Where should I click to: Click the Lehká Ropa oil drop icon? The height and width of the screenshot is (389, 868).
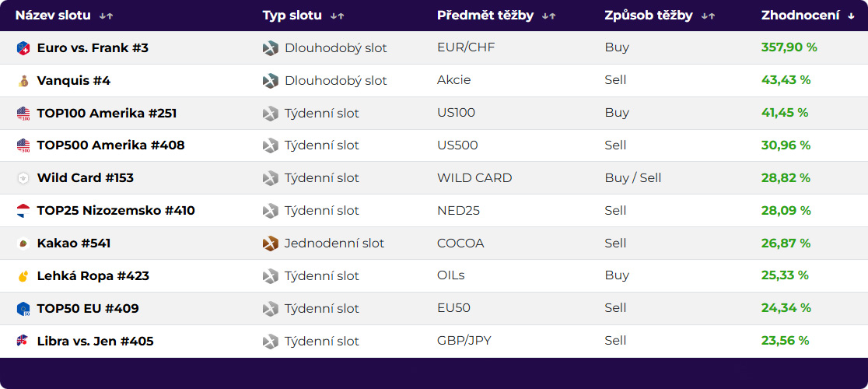point(23,276)
